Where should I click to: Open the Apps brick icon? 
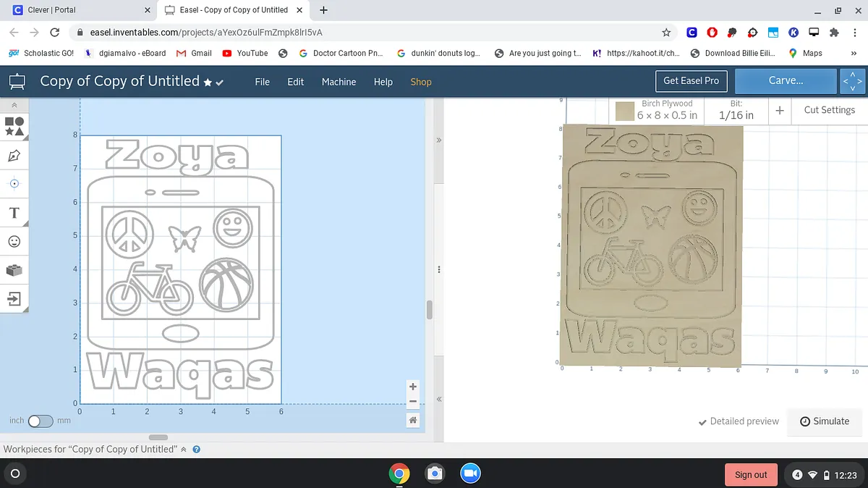pyautogui.click(x=14, y=270)
